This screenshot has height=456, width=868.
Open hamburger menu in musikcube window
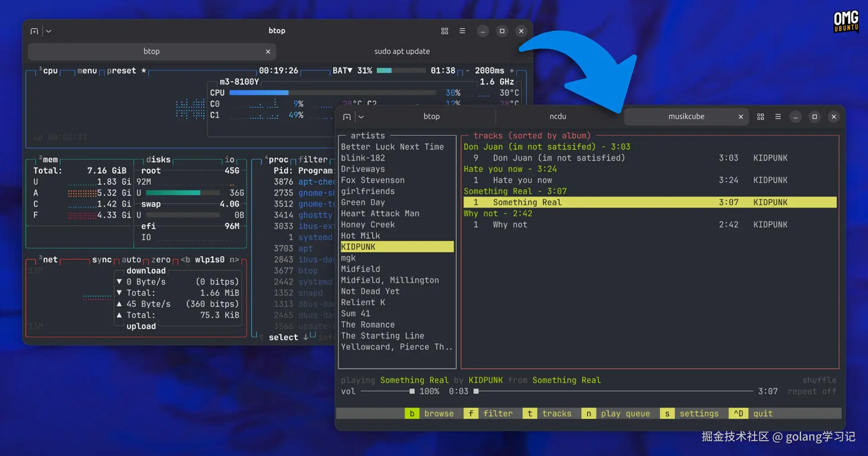(778, 117)
